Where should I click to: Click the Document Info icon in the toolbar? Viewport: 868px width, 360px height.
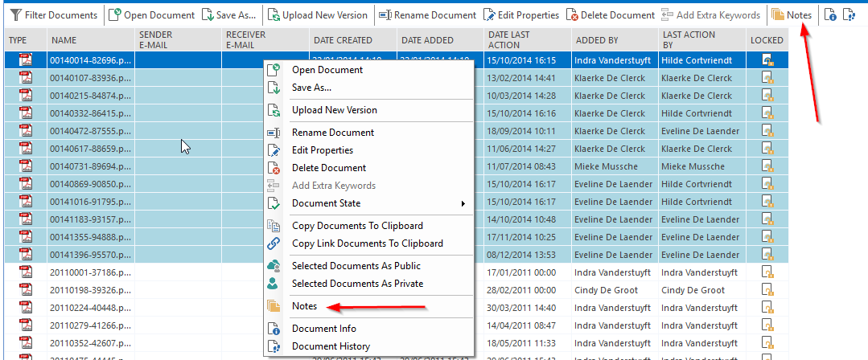830,15
